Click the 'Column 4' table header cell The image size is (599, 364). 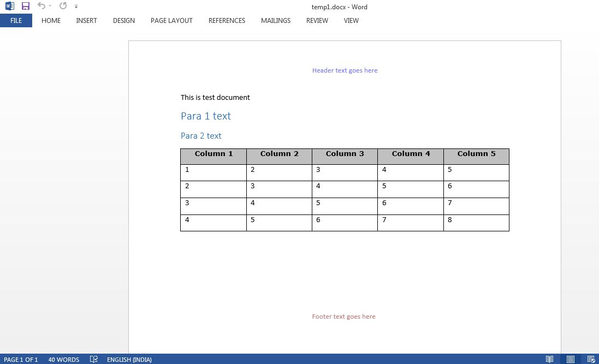tap(411, 157)
